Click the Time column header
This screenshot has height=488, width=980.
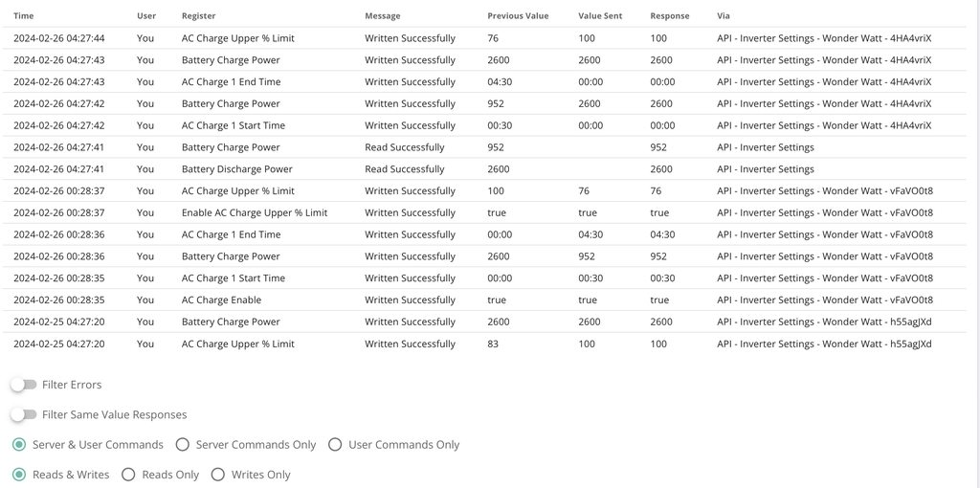(23, 16)
